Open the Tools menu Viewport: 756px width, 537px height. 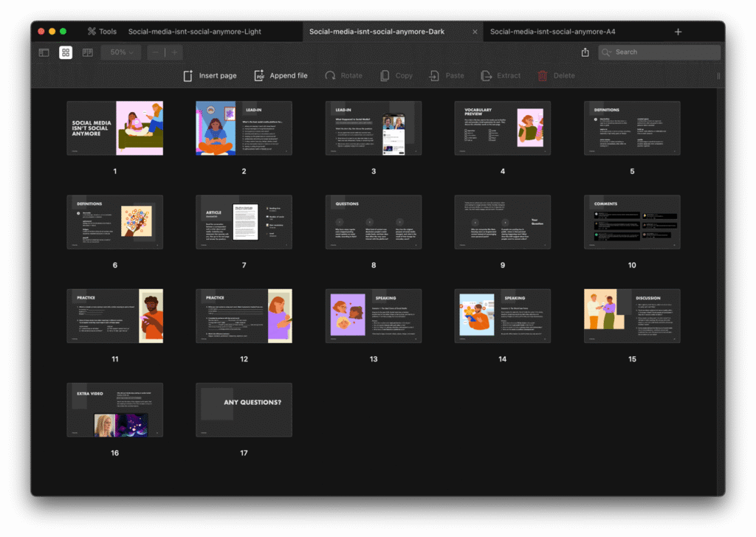[x=101, y=32]
